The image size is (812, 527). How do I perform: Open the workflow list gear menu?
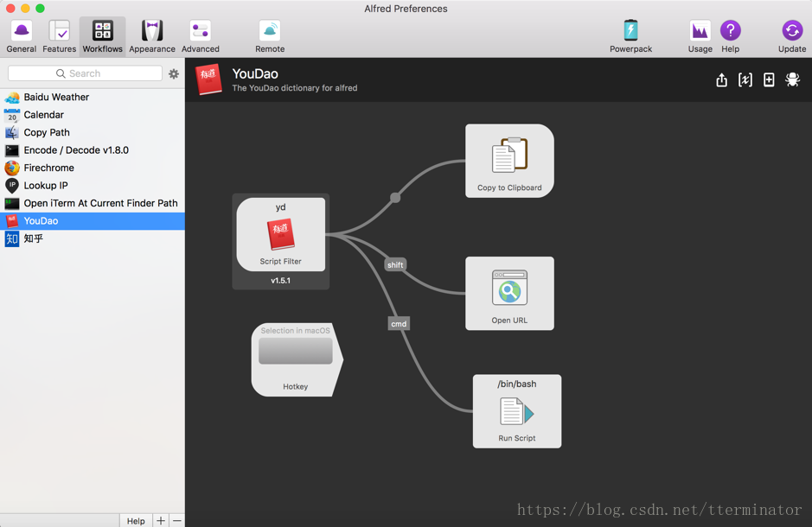[x=174, y=73]
